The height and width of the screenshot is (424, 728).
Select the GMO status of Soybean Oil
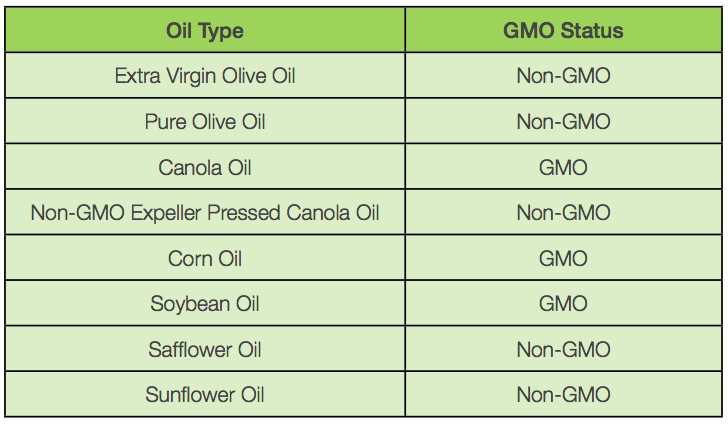(x=563, y=304)
